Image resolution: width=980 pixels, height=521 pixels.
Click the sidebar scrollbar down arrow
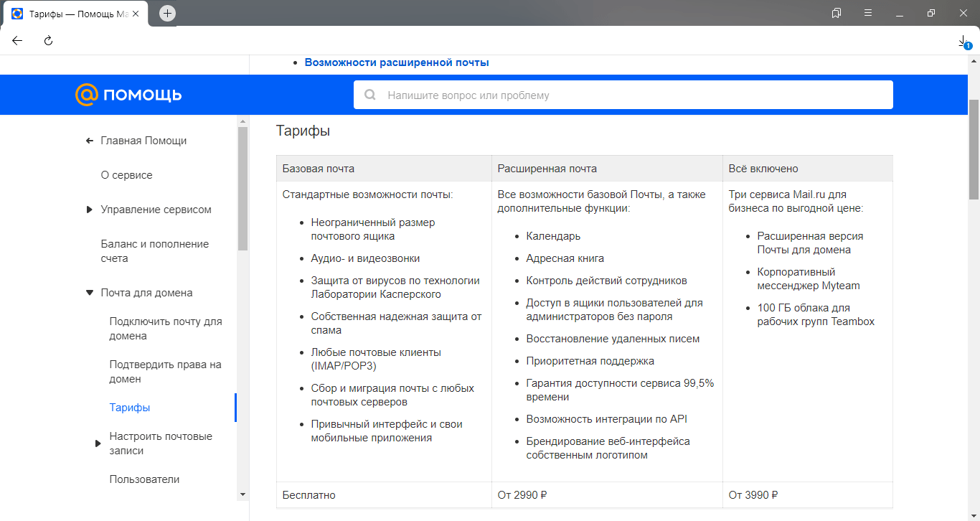[242, 494]
